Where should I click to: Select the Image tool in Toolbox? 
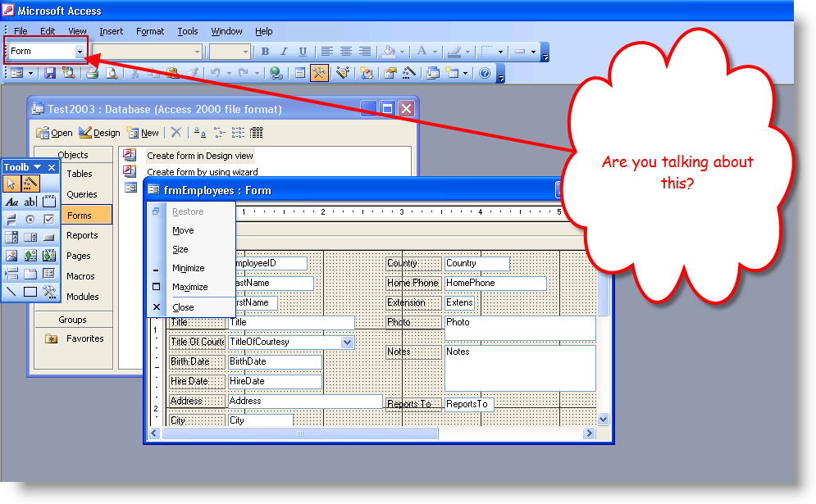(11, 256)
